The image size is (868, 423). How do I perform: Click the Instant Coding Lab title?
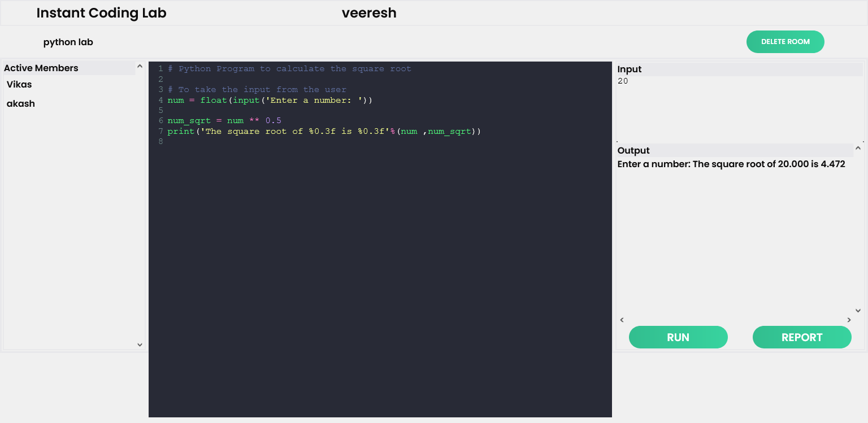(x=102, y=13)
